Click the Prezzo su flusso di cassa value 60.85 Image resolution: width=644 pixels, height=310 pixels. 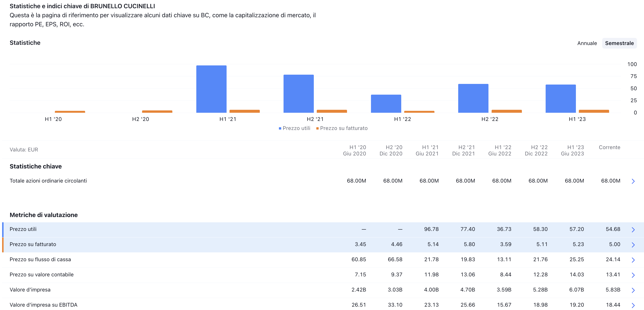[x=359, y=260]
